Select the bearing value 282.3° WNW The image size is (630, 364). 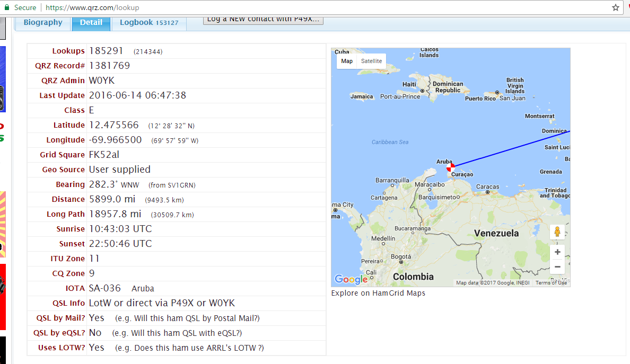tap(114, 184)
